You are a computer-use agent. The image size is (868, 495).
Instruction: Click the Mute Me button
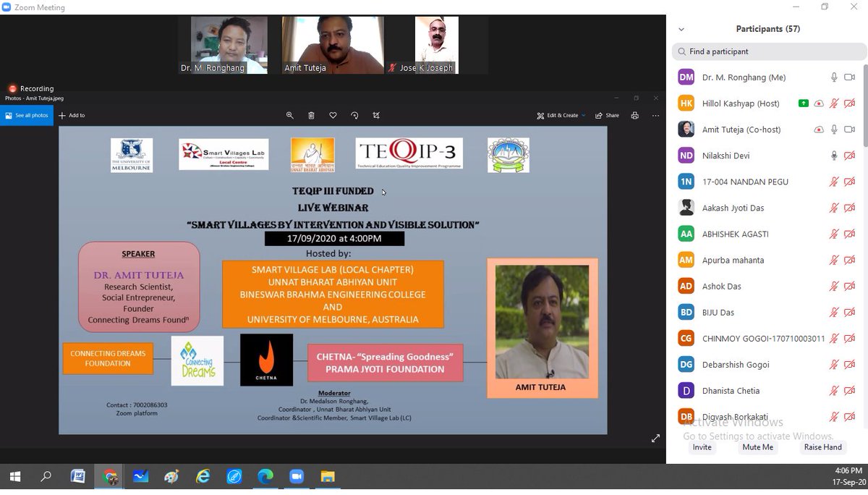pos(757,447)
